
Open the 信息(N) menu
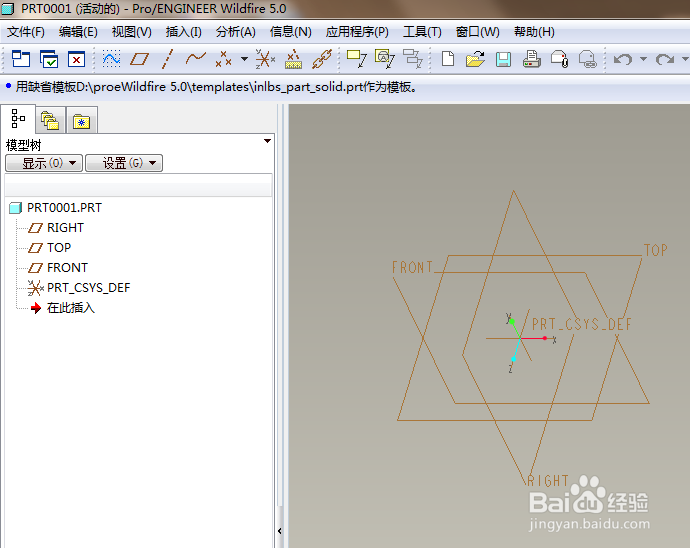tap(290, 32)
